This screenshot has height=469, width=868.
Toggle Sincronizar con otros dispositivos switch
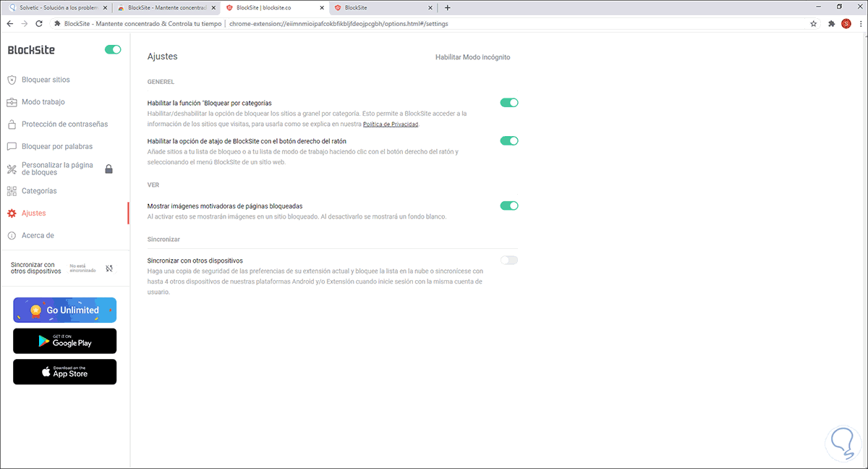(509, 260)
